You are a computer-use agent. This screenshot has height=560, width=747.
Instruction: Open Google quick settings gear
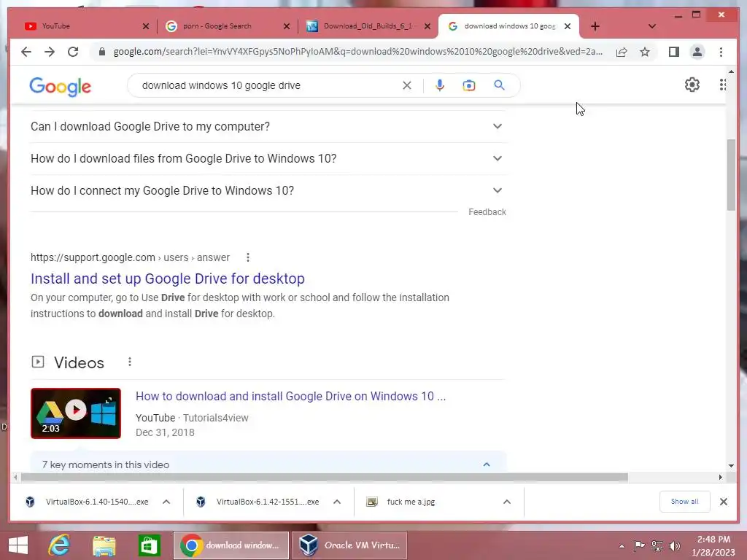pyautogui.click(x=692, y=85)
